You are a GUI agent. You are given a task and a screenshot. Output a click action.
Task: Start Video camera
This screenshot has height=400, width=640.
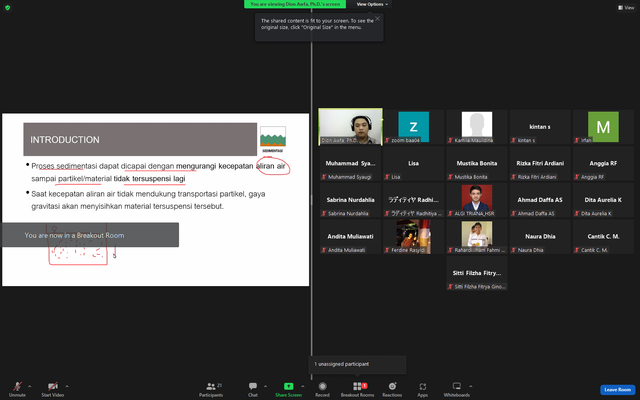(x=53, y=389)
